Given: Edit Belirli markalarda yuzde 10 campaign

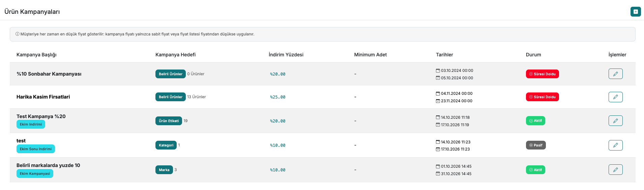Looking at the screenshot, I should coord(615,169).
